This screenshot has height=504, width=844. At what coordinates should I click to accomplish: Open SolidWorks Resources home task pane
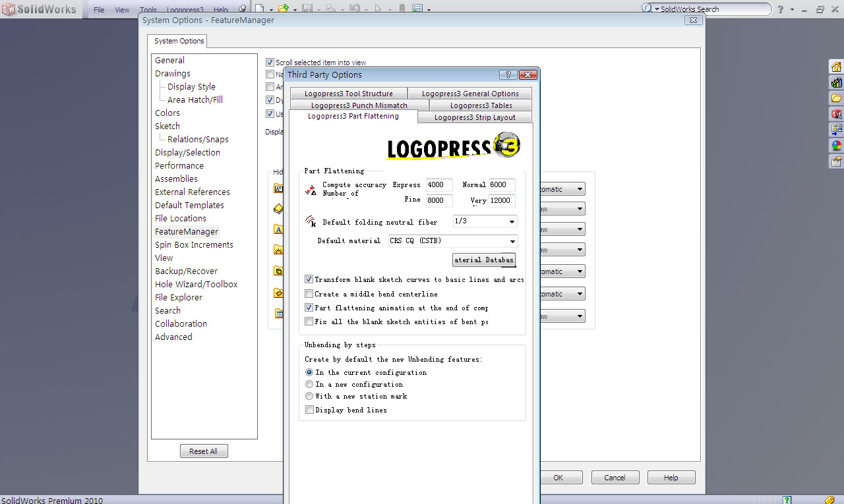click(836, 67)
